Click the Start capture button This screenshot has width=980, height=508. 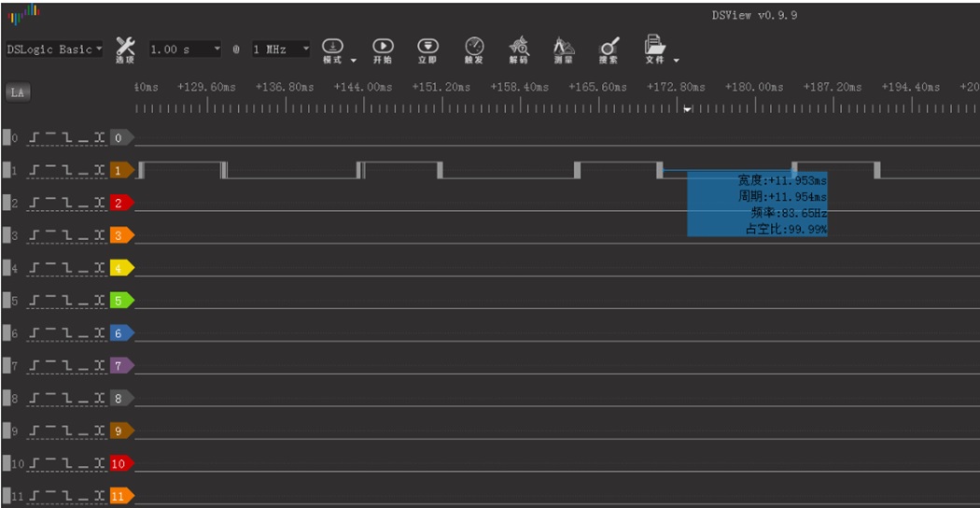coord(383,49)
